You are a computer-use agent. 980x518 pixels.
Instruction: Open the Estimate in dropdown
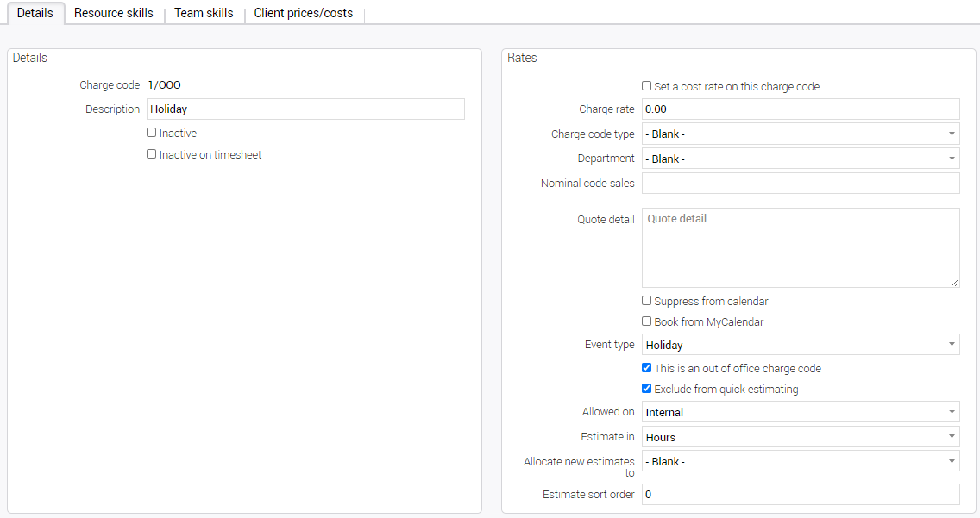coord(800,437)
